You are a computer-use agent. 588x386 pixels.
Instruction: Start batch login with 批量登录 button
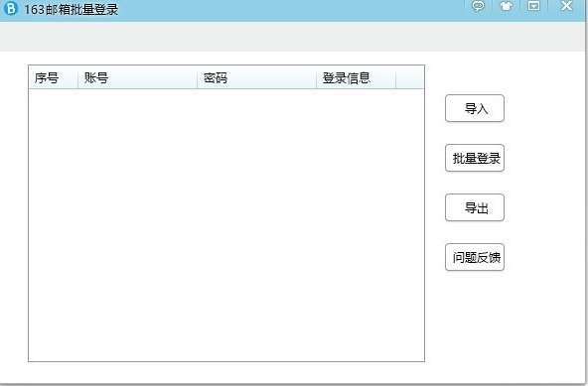click(475, 158)
